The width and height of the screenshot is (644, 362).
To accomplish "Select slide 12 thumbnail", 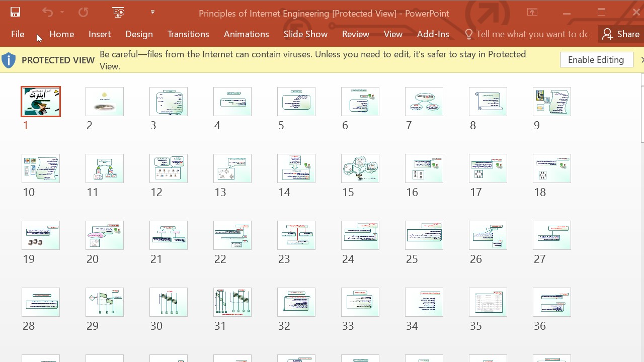I will tap(169, 168).
